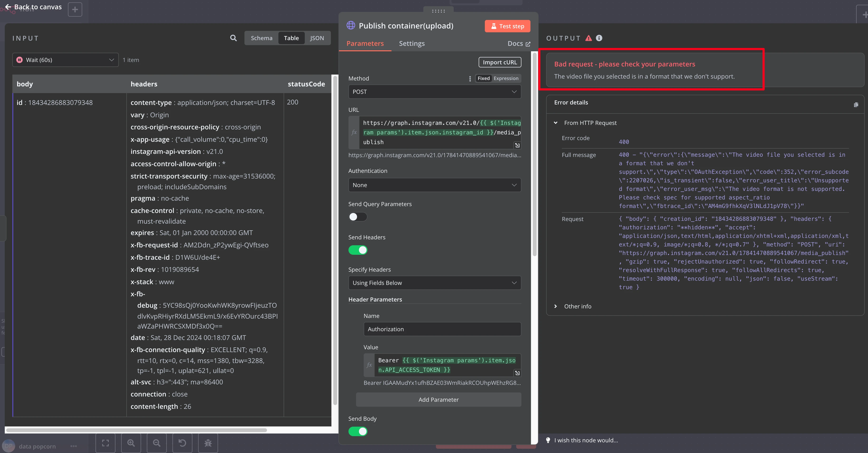The height and width of the screenshot is (453, 868).
Task: Click the plus button beside Back to canvas
Action: click(x=75, y=9)
